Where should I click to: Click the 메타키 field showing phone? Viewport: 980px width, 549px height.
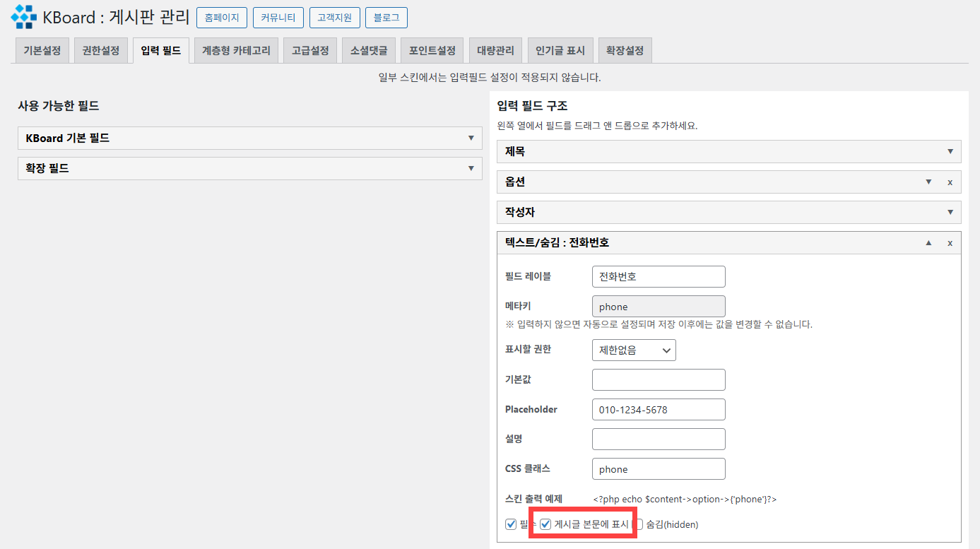point(659,307)
